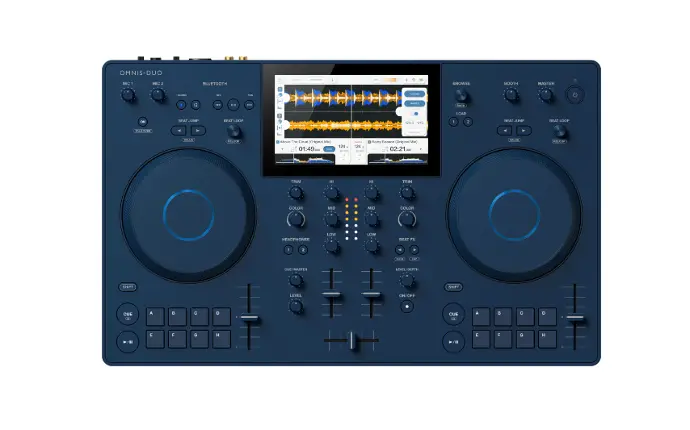Grab the right deck tempo slider
Viewport: 690px width, 430px height.
(575, 318)
